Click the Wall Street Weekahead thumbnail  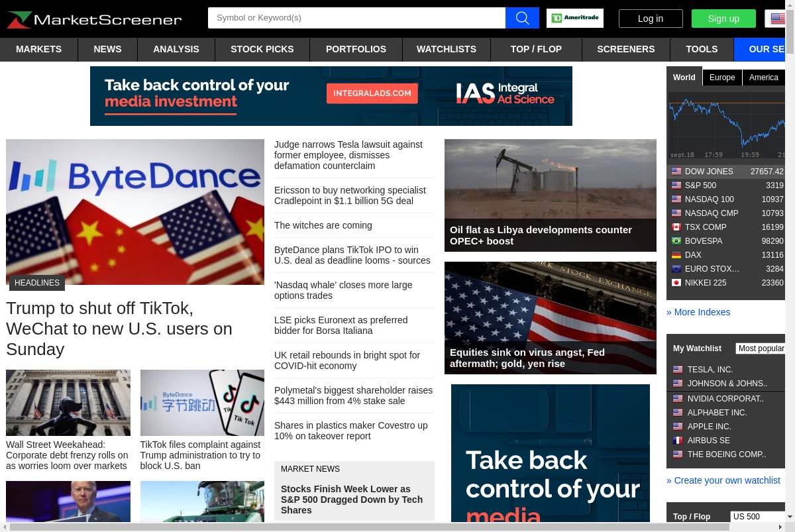coord(68,403)
